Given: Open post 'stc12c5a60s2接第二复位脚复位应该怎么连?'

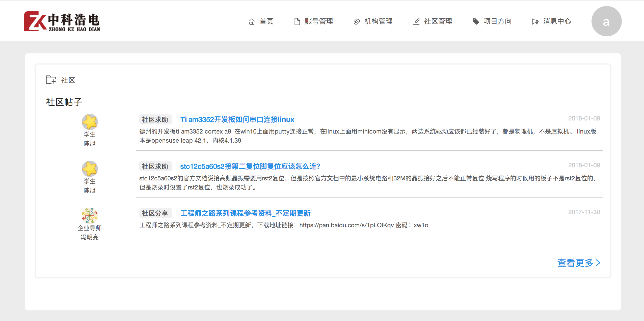Looking at the screenshot, I should [x=250, y=166].
